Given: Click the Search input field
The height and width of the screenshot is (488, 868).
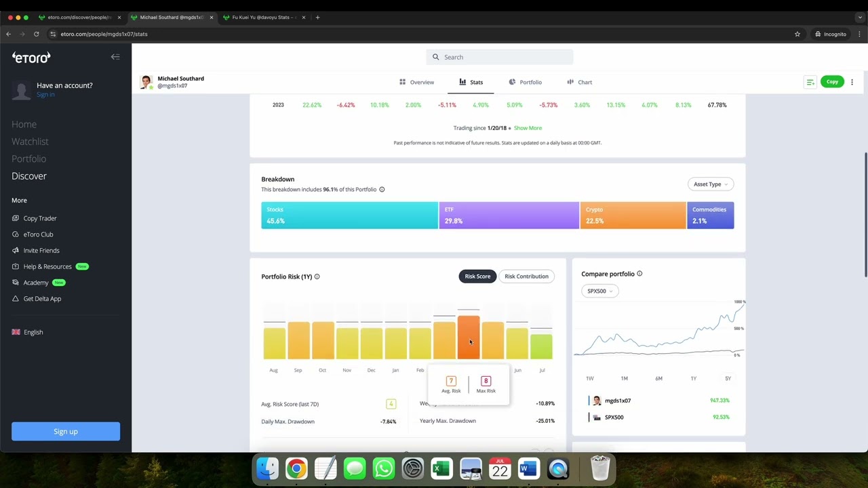Looking at the screenshot, I should 500,57.
